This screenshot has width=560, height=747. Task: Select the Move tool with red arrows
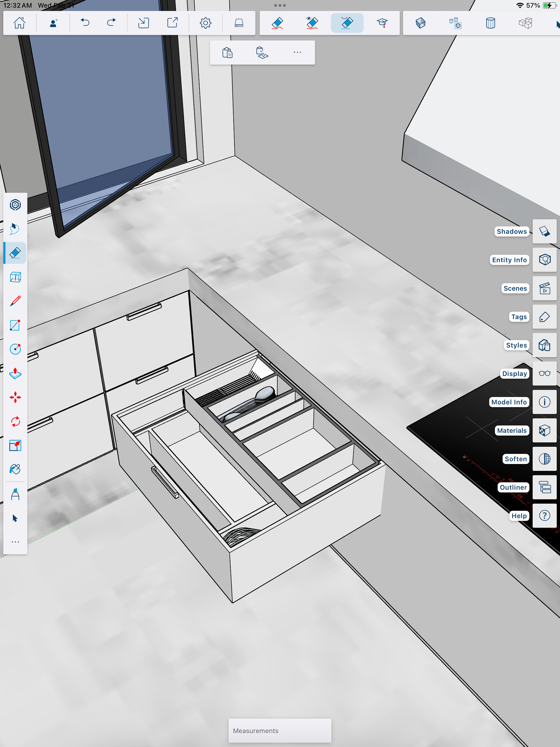pos(15,398)
